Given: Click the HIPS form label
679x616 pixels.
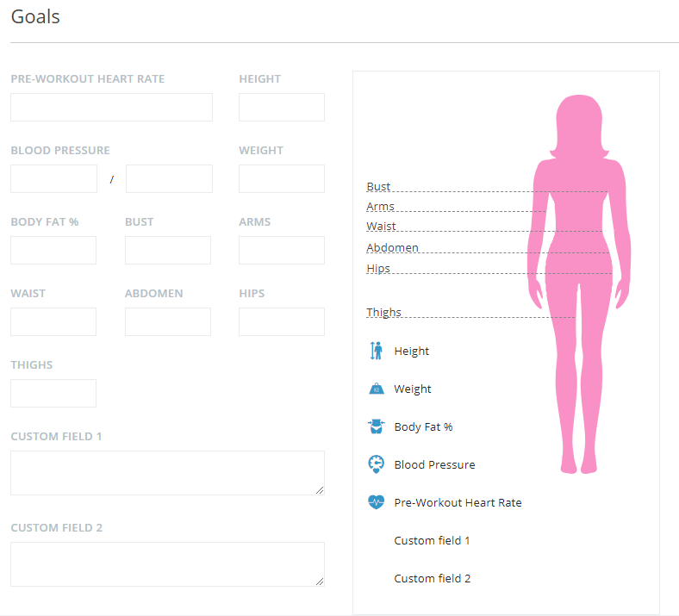Looking at the screenshot, I should point(252,293).
